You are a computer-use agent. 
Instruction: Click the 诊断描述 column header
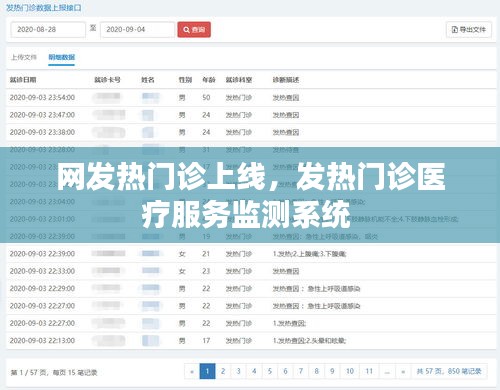(x=286, y=80)
